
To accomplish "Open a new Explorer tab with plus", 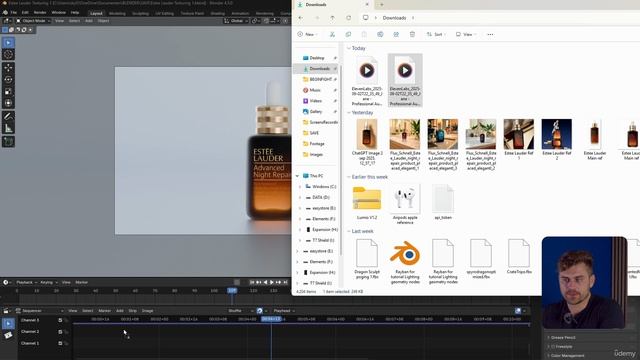I will pos(382,4).
